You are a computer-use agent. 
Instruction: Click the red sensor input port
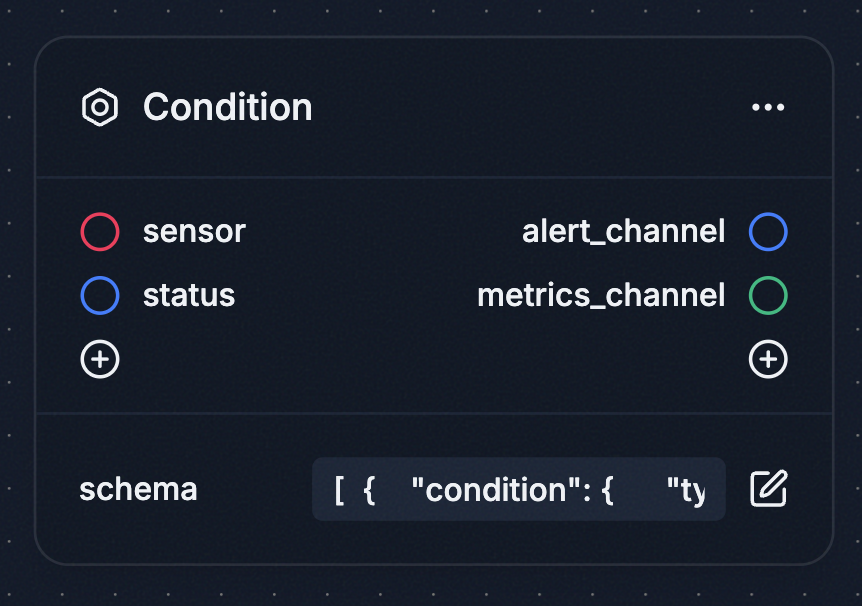point(100,232)
